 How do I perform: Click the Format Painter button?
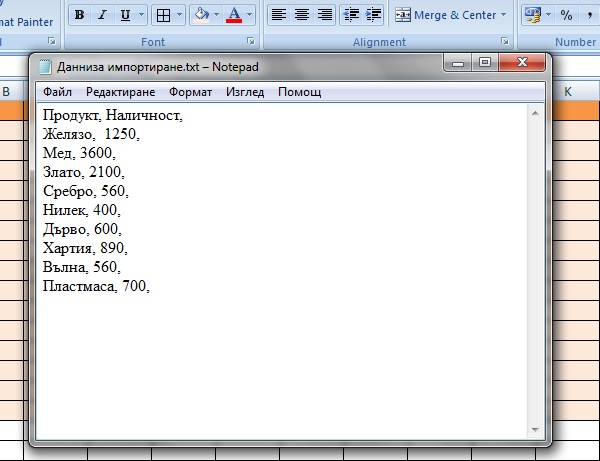[x=26, y=22]
